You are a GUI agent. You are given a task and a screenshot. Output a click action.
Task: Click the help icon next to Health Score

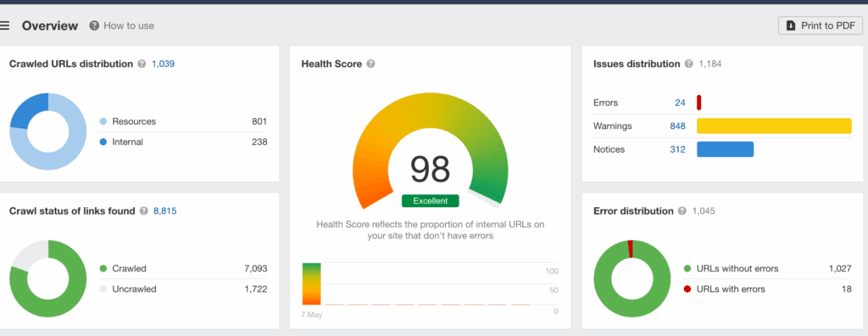[x=371, y=64]
